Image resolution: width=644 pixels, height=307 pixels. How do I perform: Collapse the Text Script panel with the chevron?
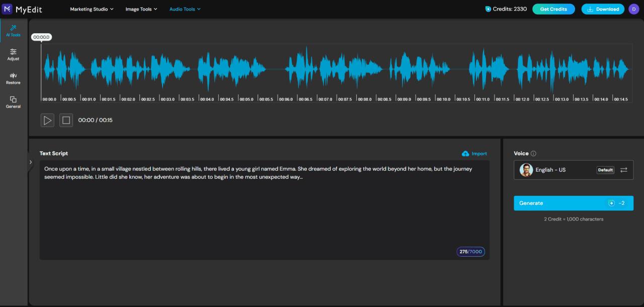(x=31, y=162)
